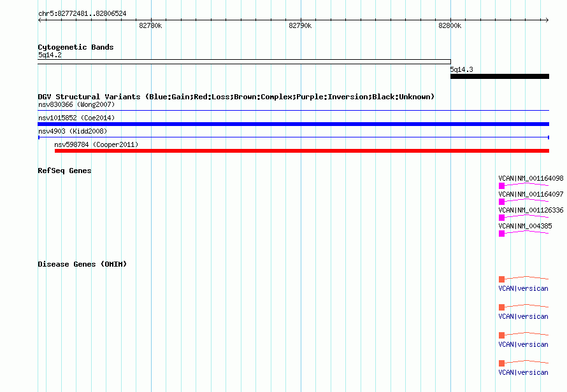Open variant label nsv598784 (Cooper2011)

96,144
